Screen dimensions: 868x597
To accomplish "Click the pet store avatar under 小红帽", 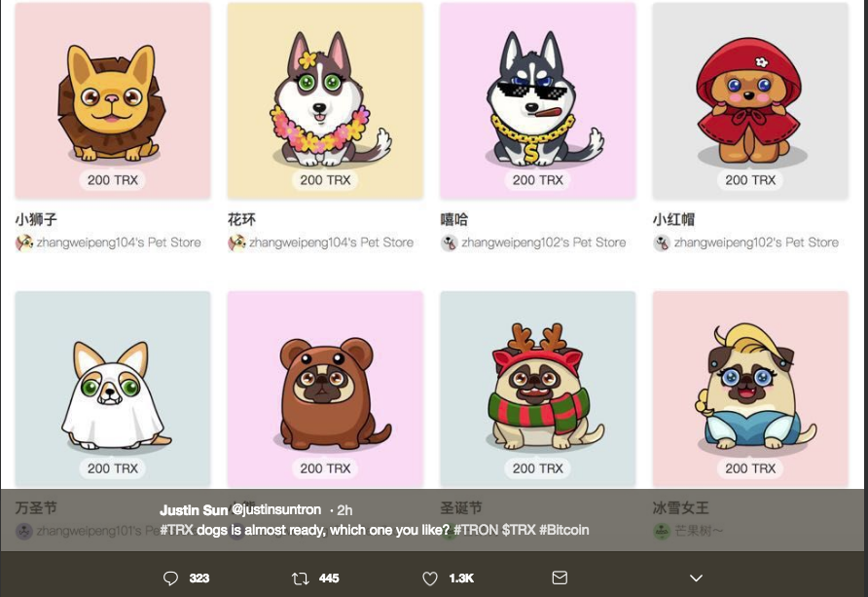I will 662,243.
